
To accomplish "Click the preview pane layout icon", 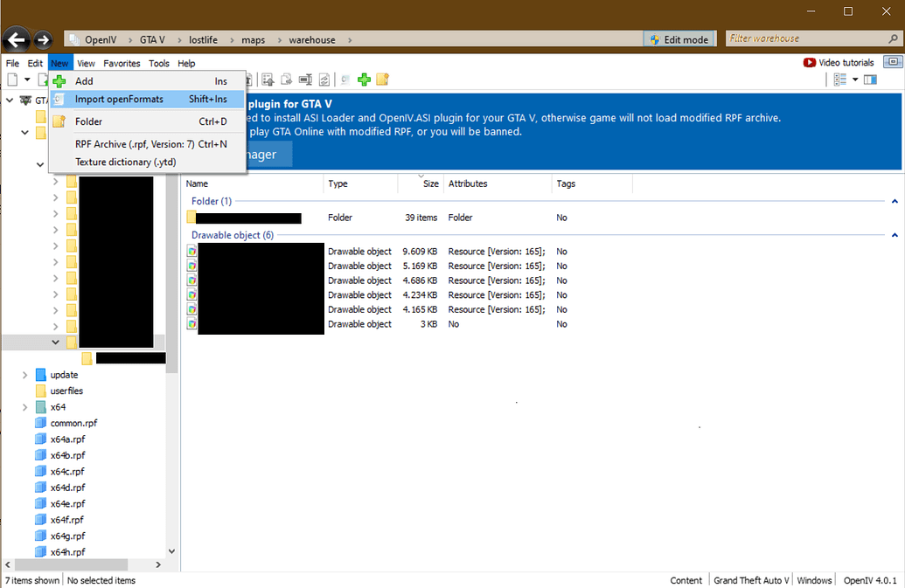I will [x=870, y=80].
